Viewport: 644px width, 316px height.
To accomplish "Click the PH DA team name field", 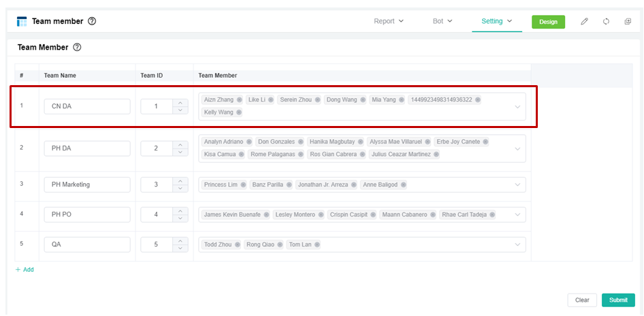I will (87, 148).
